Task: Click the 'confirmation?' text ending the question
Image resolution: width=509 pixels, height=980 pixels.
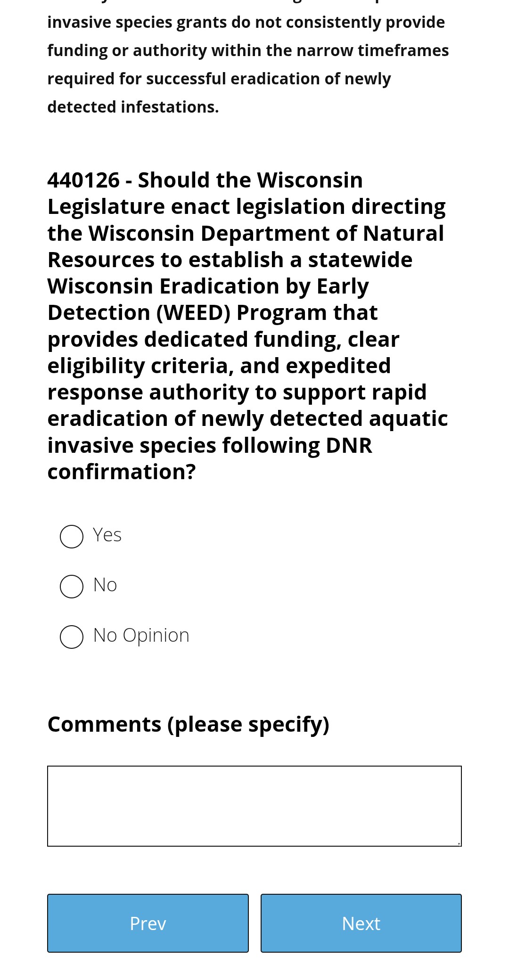Action: pyautogui.click(x=122, y=472)
